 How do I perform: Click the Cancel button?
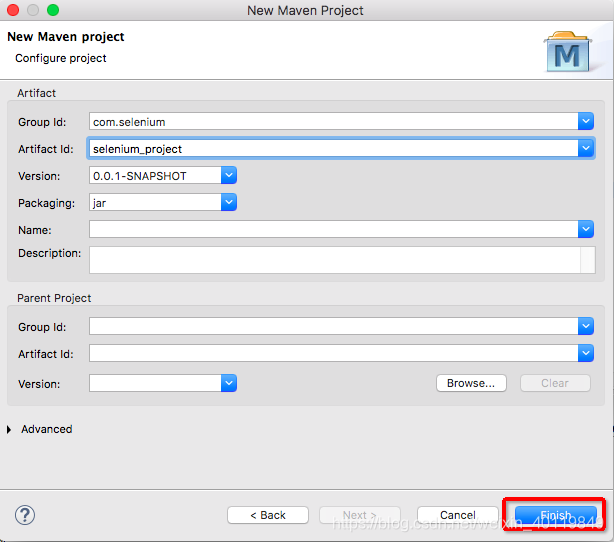[458, 515]
